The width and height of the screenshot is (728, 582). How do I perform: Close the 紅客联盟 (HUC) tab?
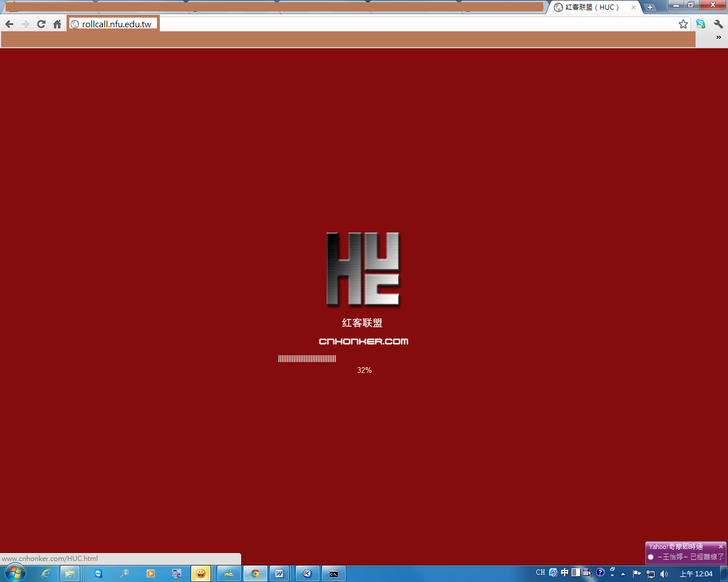click(634, 7)
